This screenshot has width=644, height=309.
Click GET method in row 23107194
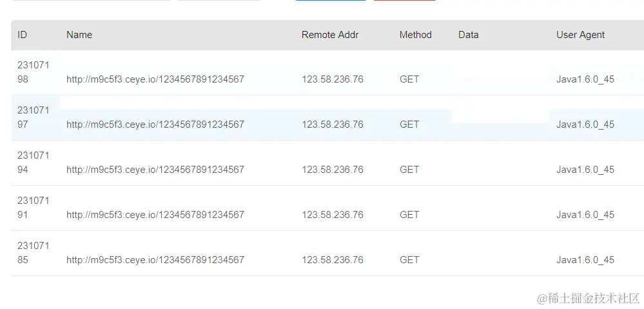coord(409,170)
